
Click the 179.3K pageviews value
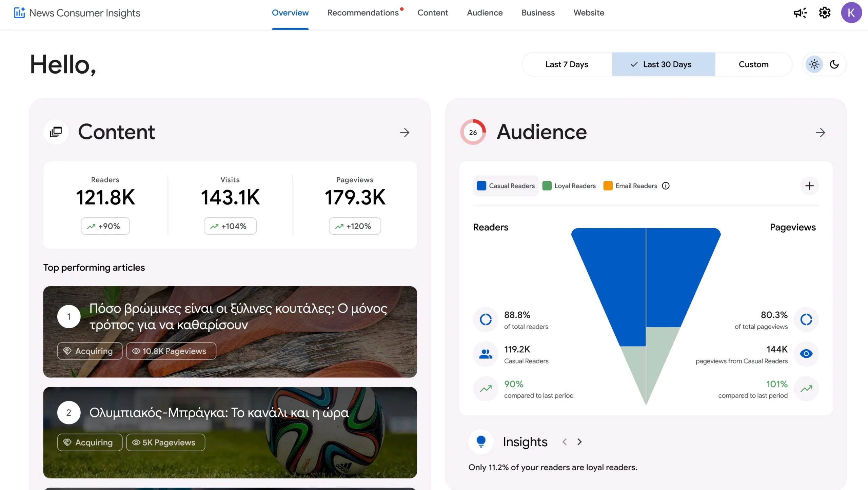(355, 197)
